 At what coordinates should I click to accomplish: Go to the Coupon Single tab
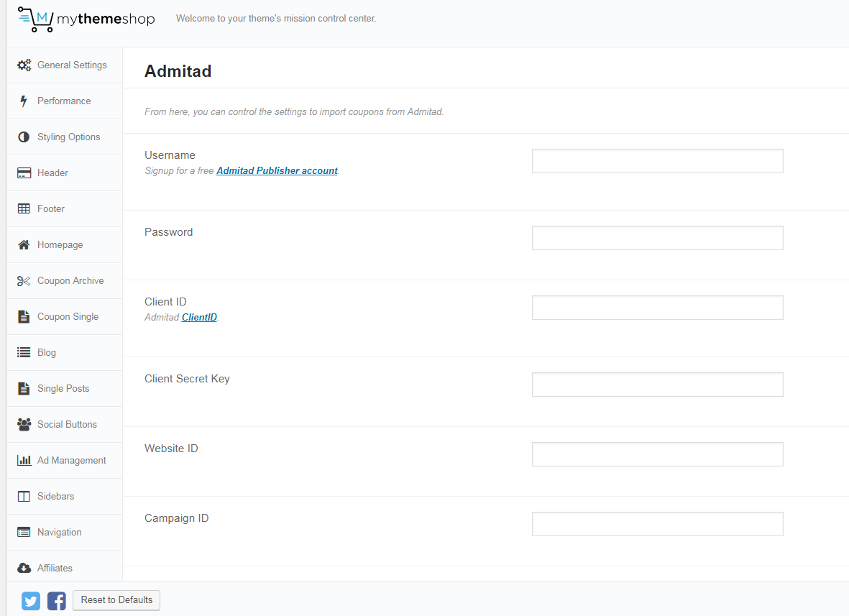[x=68, y=317]
